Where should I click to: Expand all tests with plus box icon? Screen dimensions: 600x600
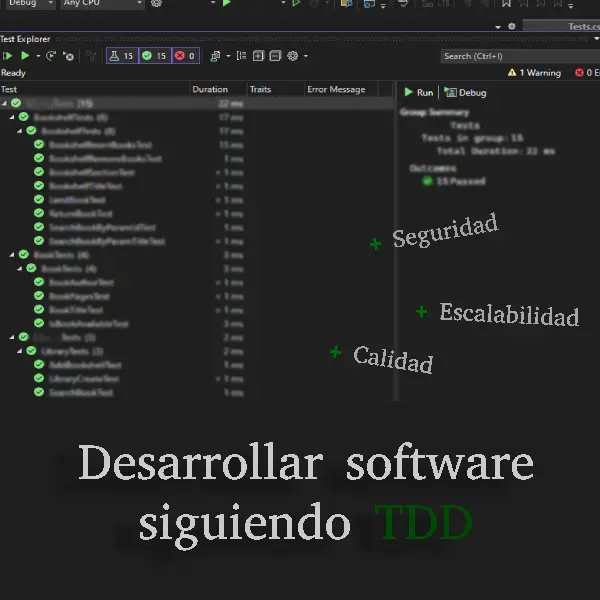coord(258,56)
